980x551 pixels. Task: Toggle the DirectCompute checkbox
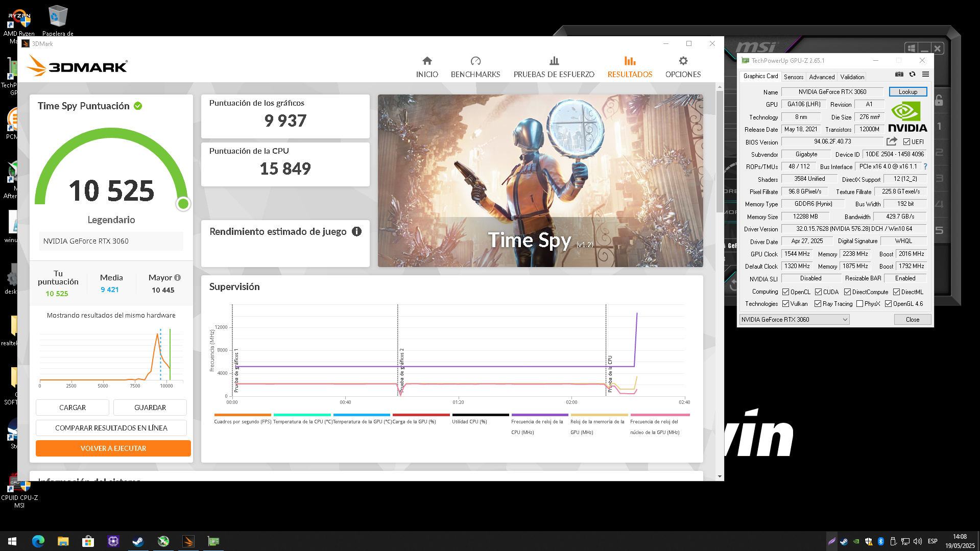[847, 292]
